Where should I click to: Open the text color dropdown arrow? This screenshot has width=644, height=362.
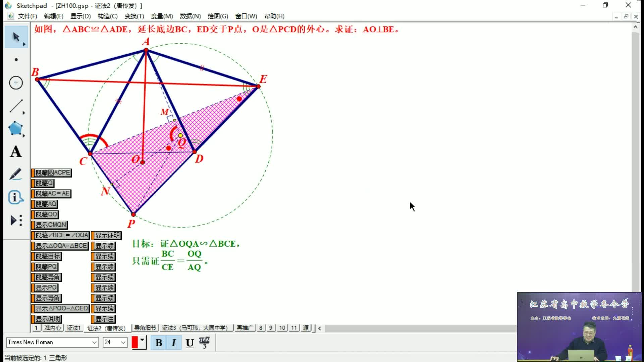pyautogui.click(x=142, y=340)
